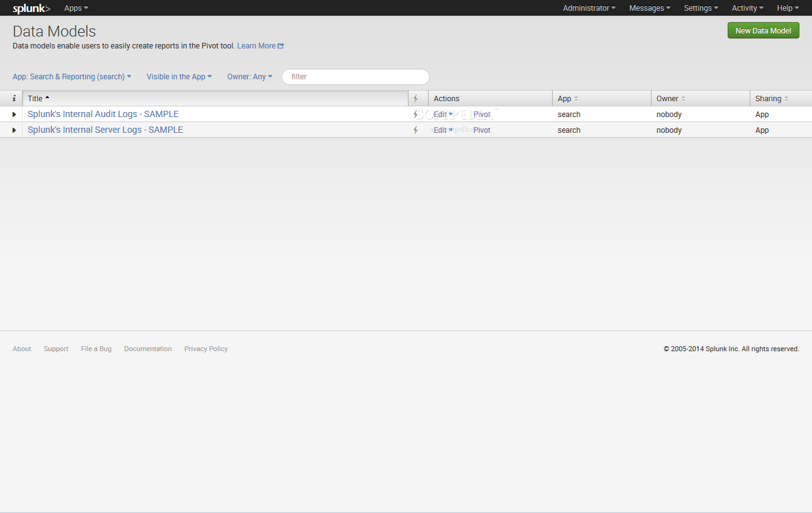Image resolution: width=812 pixels, height=513 pixels.
Task: Expand the Internal Audit Logs row
Action: pyautogui.click(x=14, y=115)
